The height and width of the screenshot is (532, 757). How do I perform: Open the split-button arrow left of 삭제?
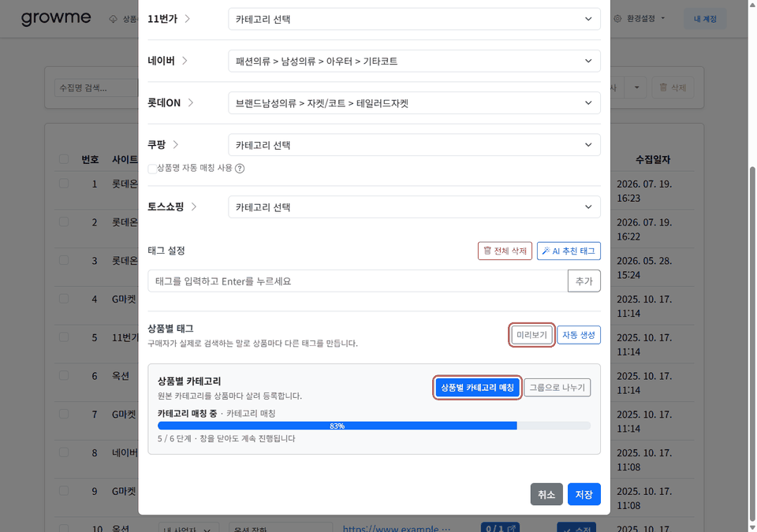(x=636, y=87)
